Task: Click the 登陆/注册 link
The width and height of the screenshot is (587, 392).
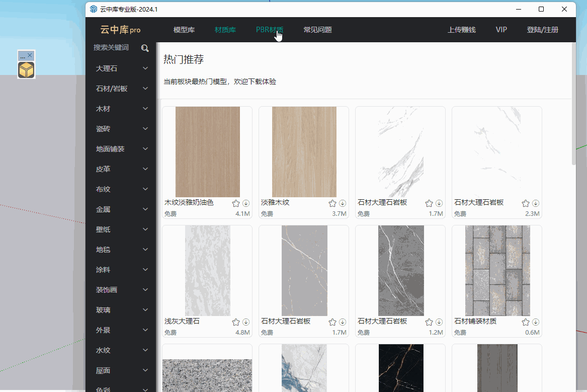Action: pyautogui.click(x=542, y=30)
